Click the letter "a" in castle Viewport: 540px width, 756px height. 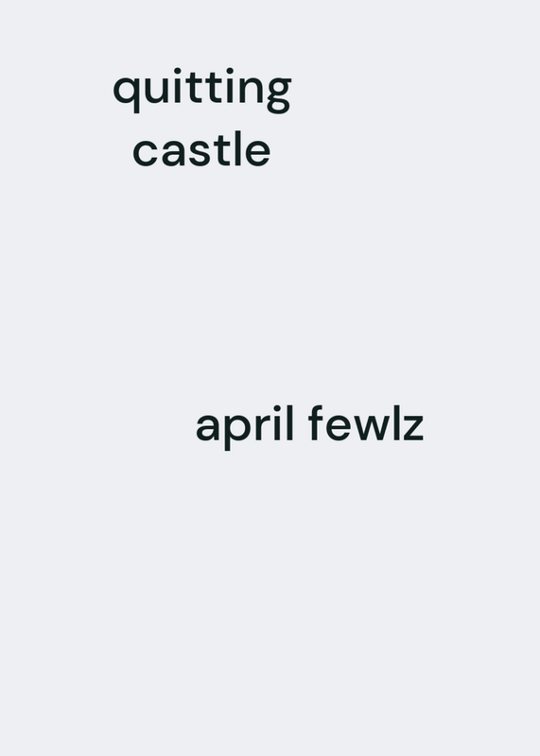click(x=175, y=152)
